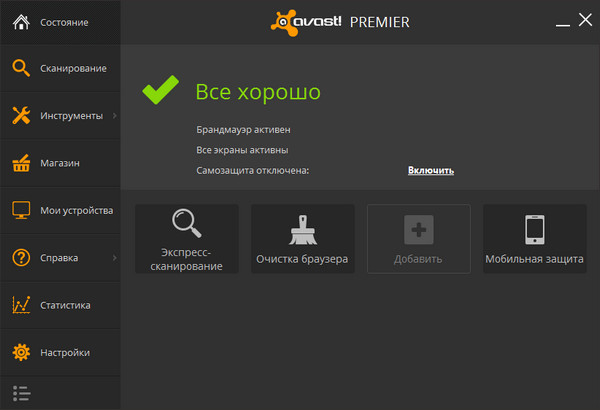Open the Настройки section

(x=60, y=352)
